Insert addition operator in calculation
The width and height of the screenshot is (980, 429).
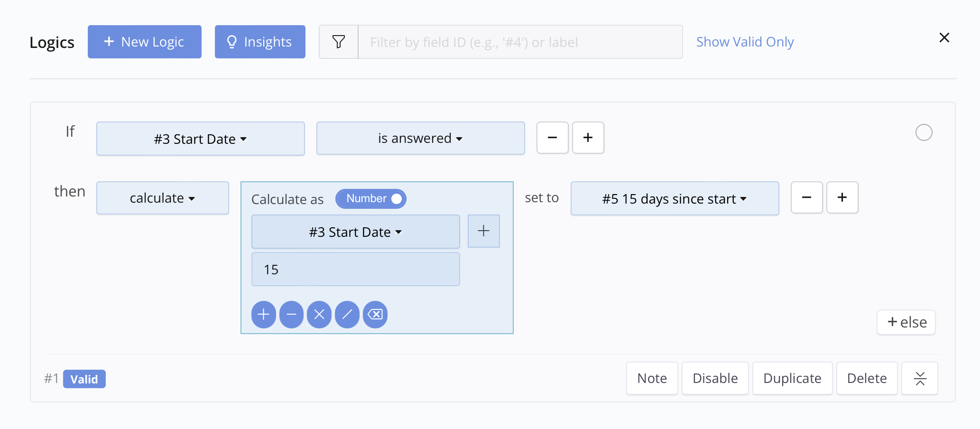click(x=264, y=314)
